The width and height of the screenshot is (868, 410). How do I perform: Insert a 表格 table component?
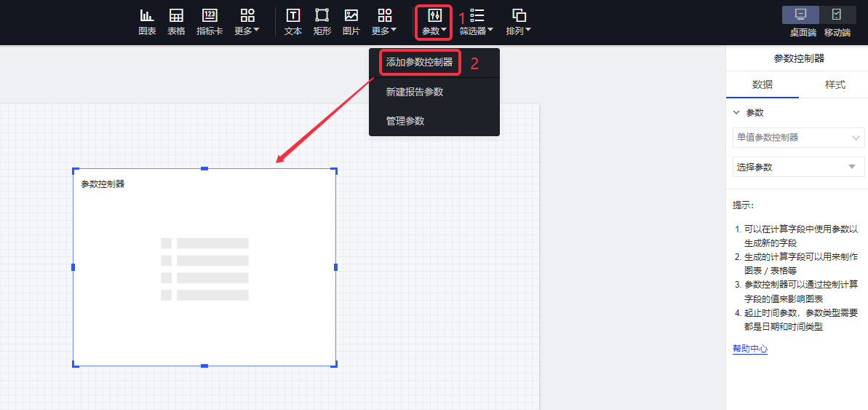tap(176, 22)
